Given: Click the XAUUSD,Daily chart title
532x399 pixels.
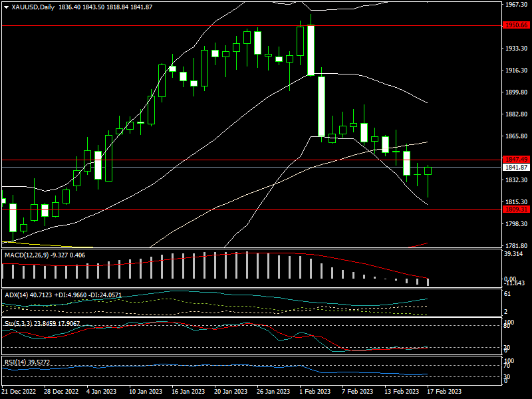Looking at the screenshot, I should pyautogui.click(x=33, y=7).
